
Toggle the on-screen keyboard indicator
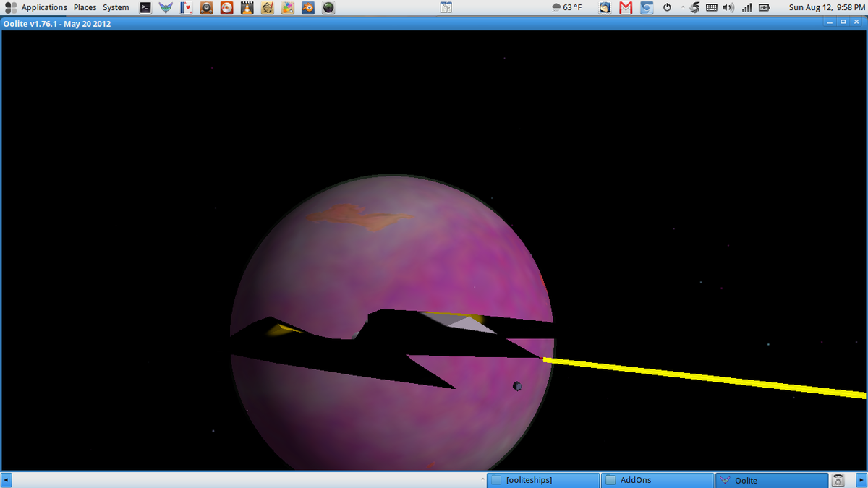pos(711,8)
